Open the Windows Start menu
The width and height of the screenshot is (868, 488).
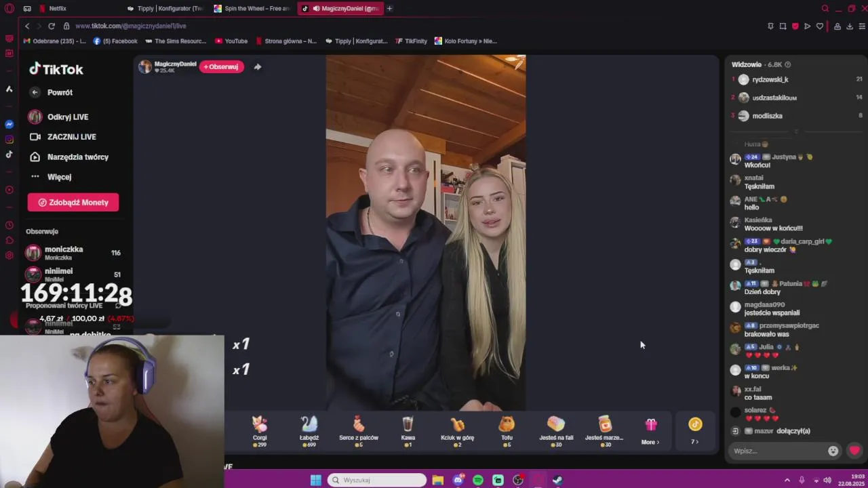pos(316,480)
